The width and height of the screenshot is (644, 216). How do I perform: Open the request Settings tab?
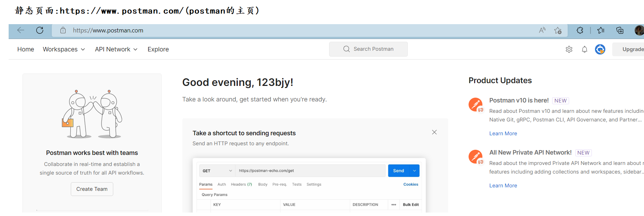point(314,185)
